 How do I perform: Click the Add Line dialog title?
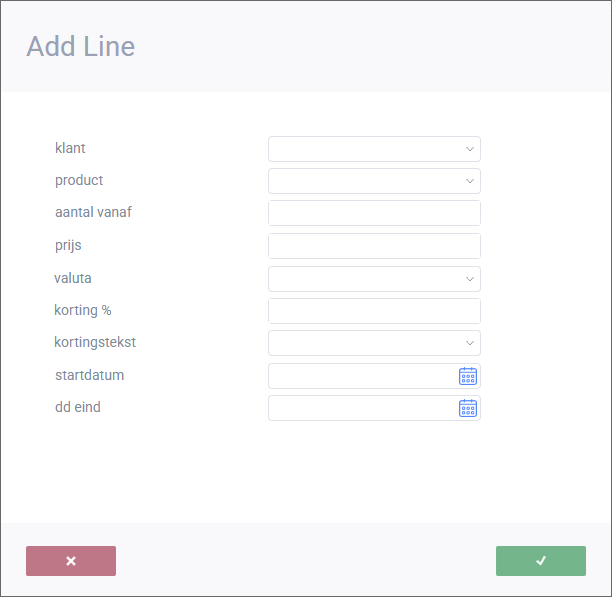click(x=80, y=46)
